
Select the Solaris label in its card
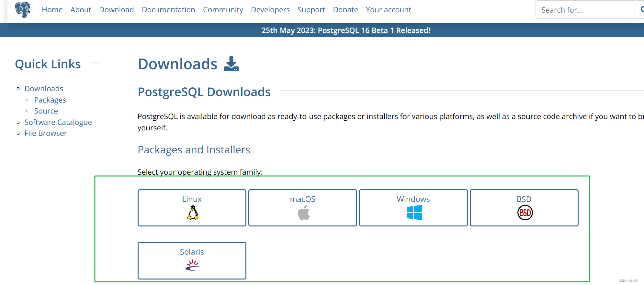[192, 252]
